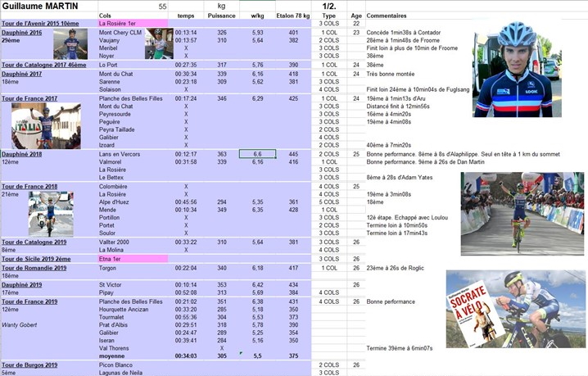Click the finish line victory photo

pyautogui.click(x=522, y=214)
